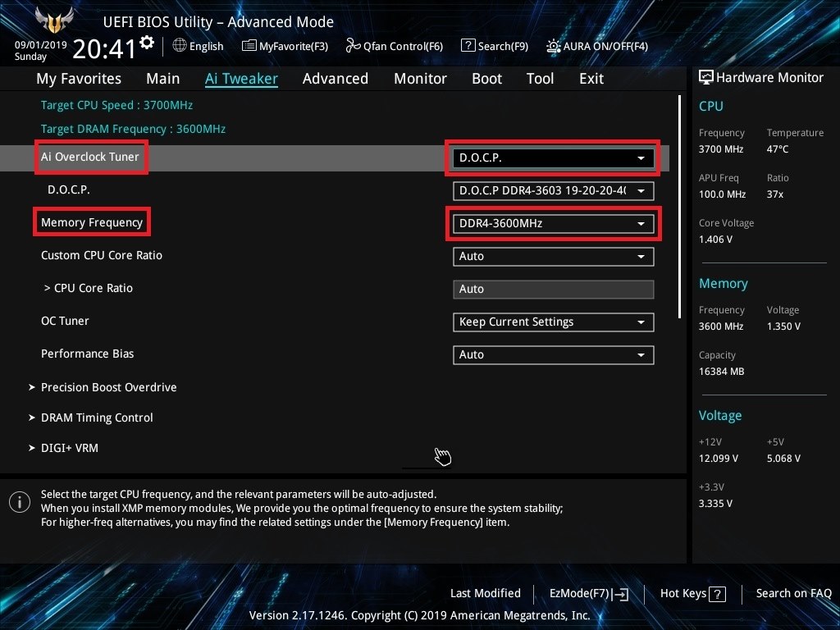This screenshot has width=840, height=630.
Task: Open Performance Bias dropdown
Action: pos(553,354)
